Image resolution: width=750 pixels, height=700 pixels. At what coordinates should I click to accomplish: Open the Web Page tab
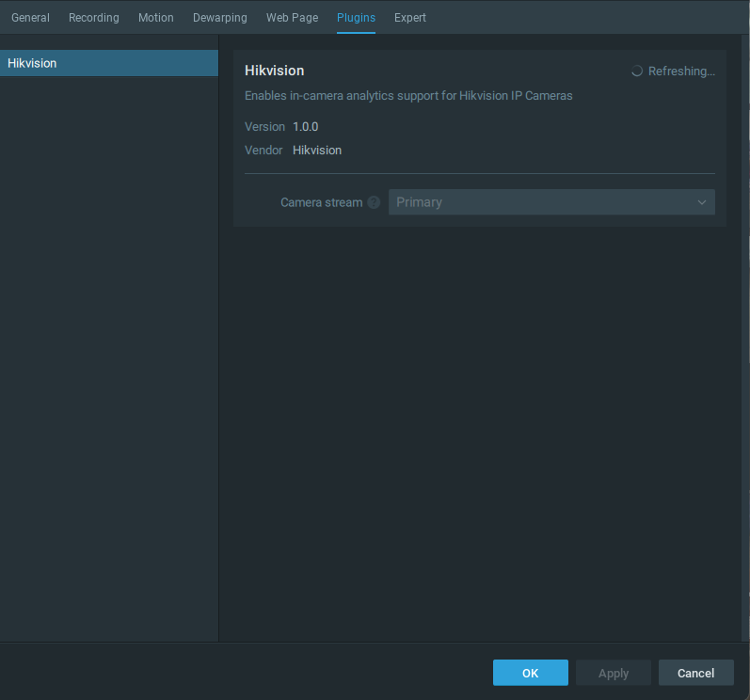click(292, 18)
